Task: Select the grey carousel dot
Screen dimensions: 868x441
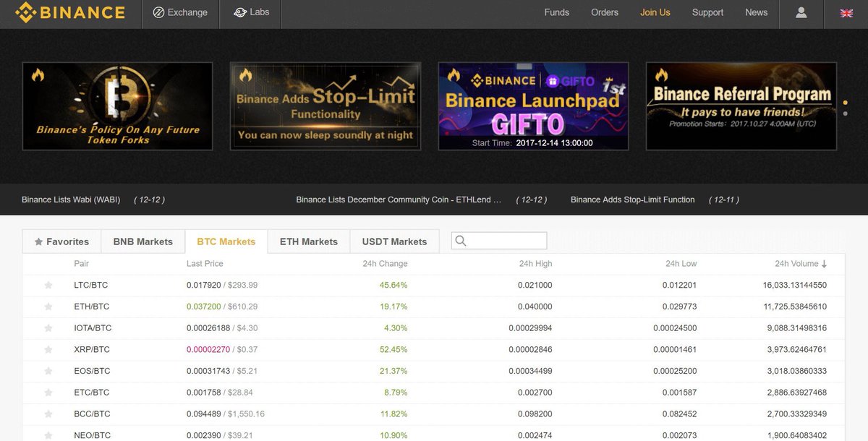Action: pyautogui.click(x=845, y=114)
